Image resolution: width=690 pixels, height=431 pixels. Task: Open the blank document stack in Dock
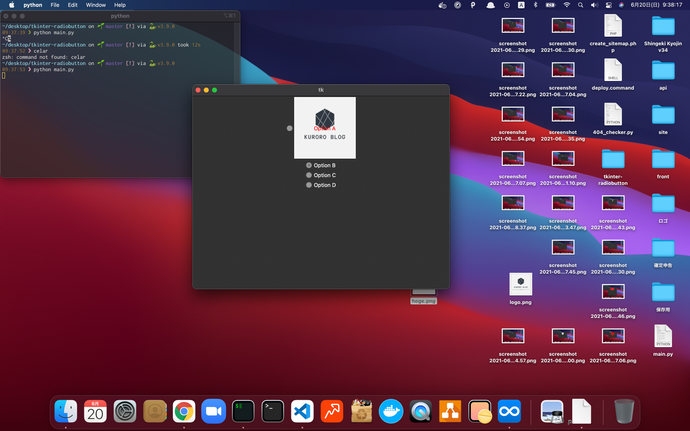coord(581,411)
